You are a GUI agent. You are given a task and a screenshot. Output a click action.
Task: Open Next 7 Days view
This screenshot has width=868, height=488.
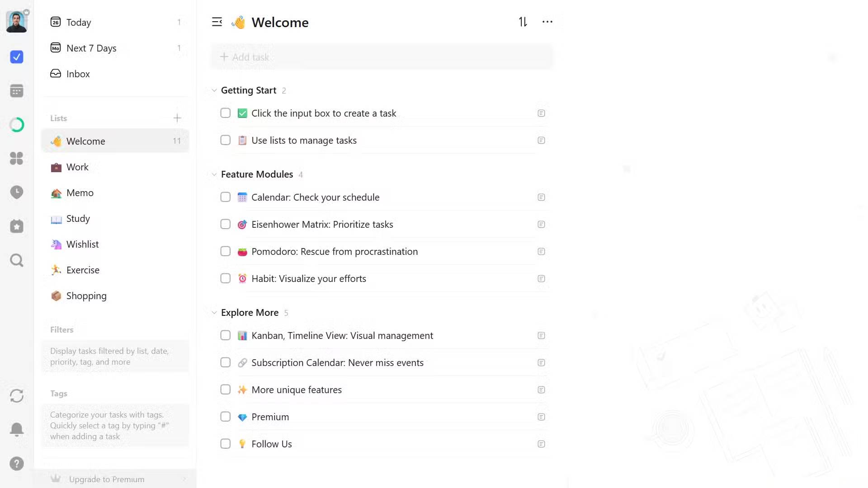point(91,48)
